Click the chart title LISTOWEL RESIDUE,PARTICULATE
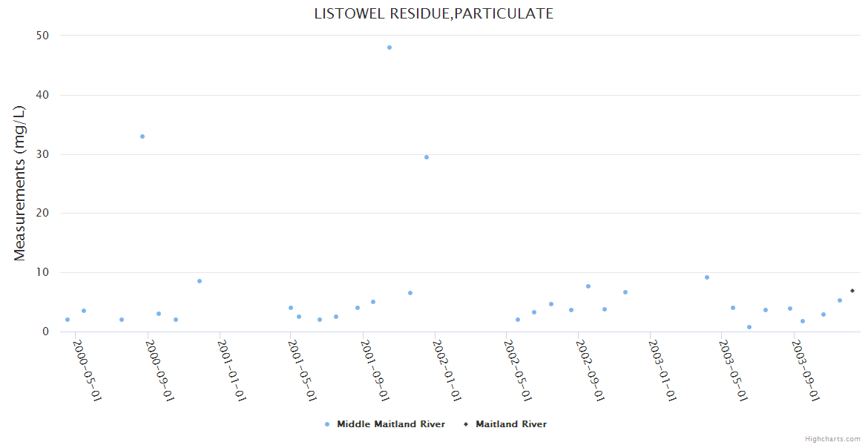Viewport: 868px width, 445px height. click(x=433, y=13)
